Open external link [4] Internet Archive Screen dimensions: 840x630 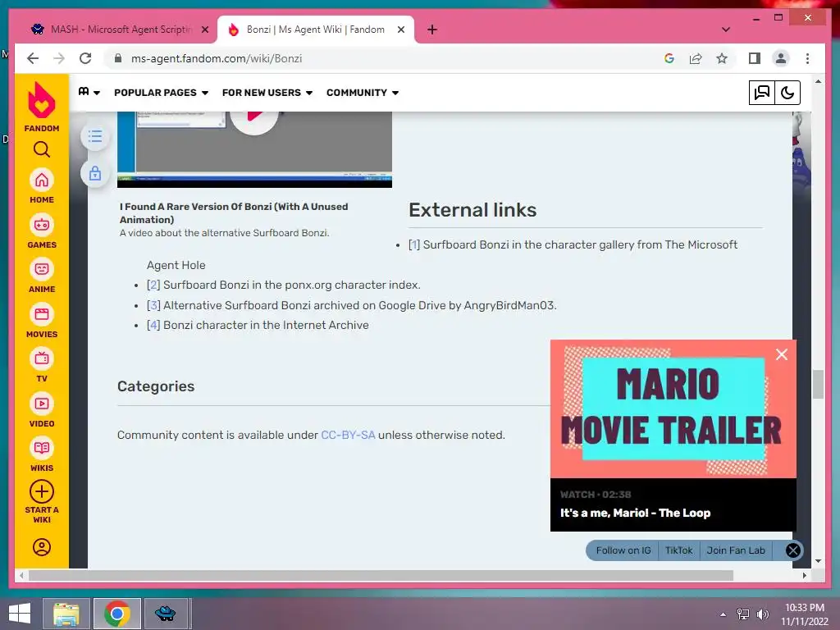click(153, 325)
